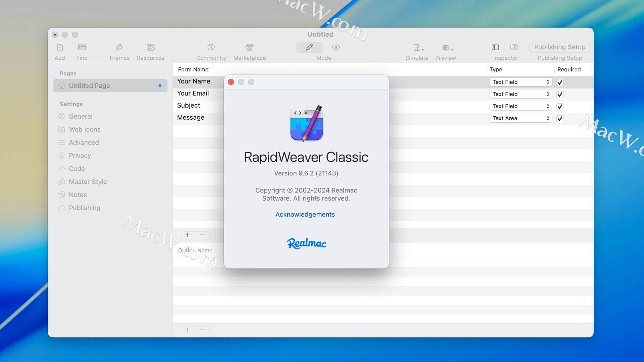The height and width of the screenshot is (362, 644).
Task: Toggle Required checkbox for Subject
Action: [560, 106]
